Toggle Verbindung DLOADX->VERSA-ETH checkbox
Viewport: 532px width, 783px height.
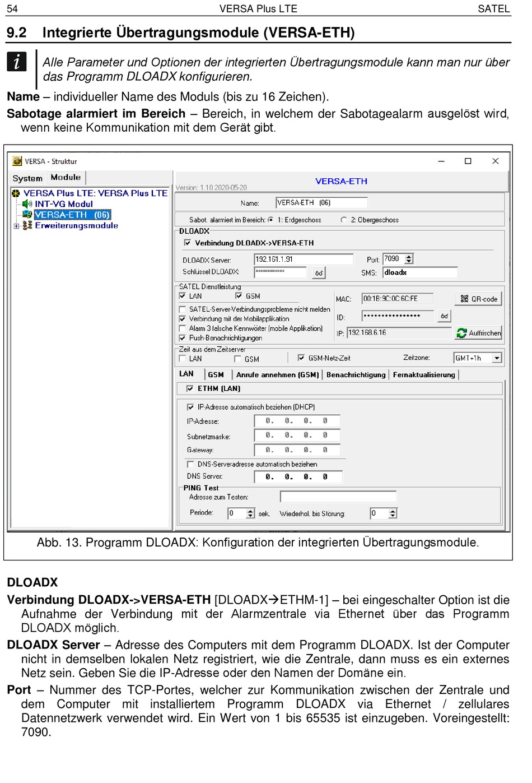188,243
